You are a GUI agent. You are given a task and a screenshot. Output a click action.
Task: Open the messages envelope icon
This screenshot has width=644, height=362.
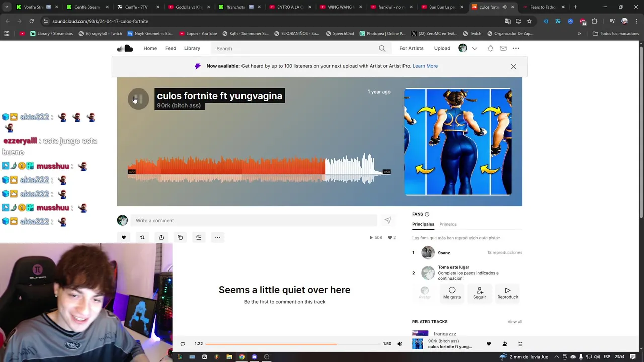coord(503,48)
